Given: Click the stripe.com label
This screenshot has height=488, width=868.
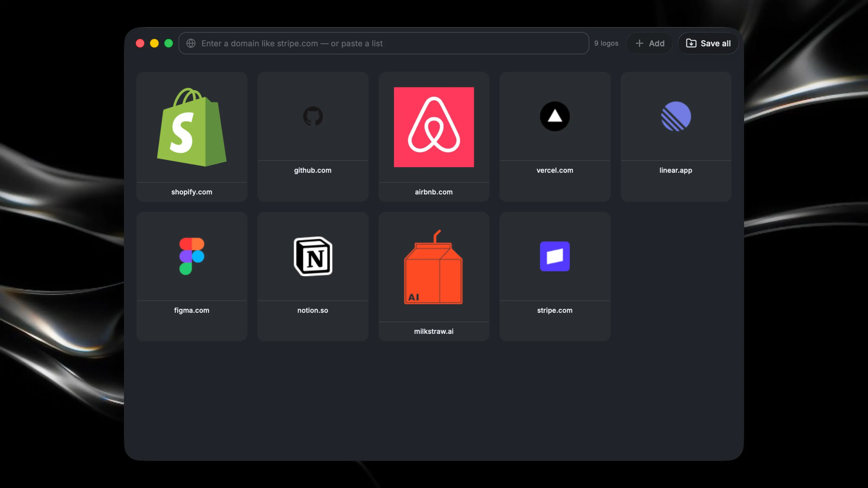Looking at the screenshot, I should 555,310.
